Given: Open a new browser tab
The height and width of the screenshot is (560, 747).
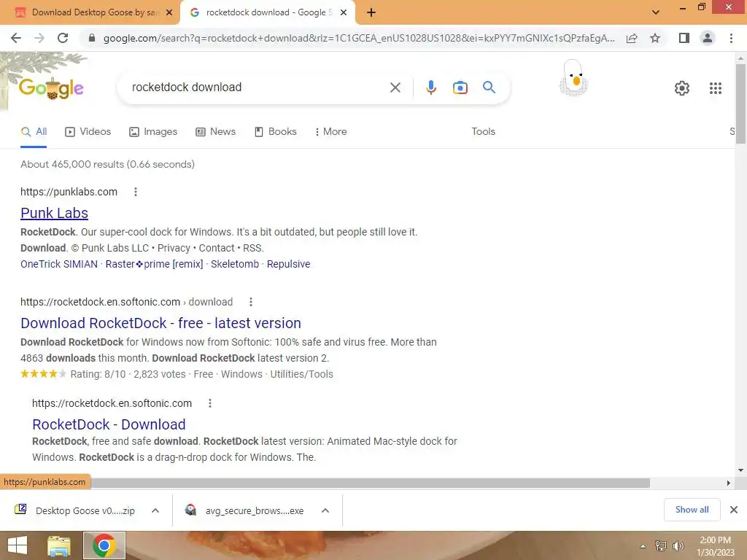Looking at the screenshot, I should (371, 13).
